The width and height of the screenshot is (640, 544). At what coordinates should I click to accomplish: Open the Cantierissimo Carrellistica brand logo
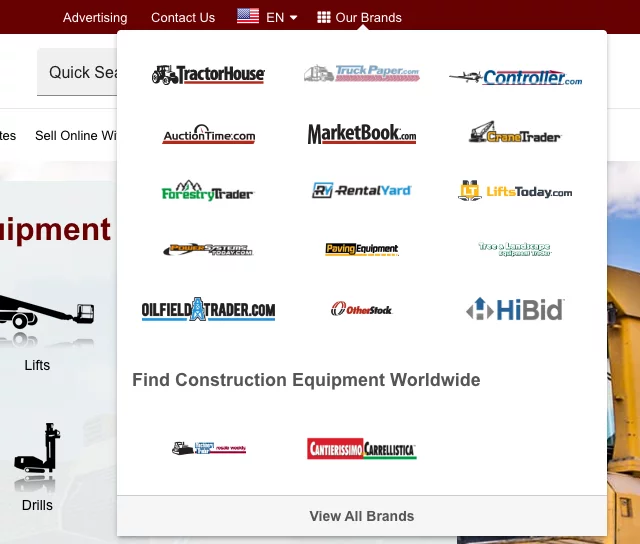pos(362,449)
